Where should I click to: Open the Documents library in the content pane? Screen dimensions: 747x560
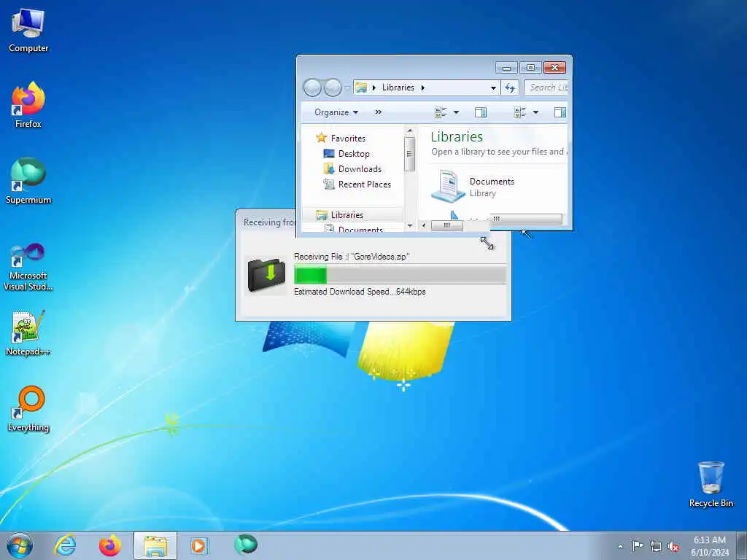coord(473,187)
